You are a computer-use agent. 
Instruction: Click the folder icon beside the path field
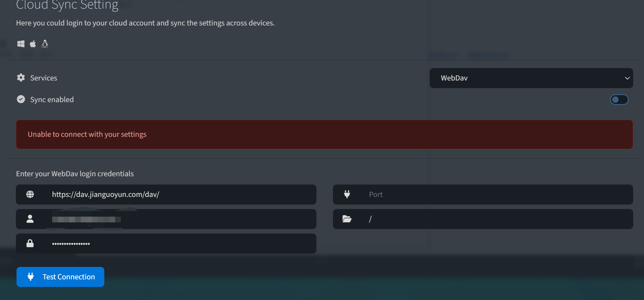point(347,219)
